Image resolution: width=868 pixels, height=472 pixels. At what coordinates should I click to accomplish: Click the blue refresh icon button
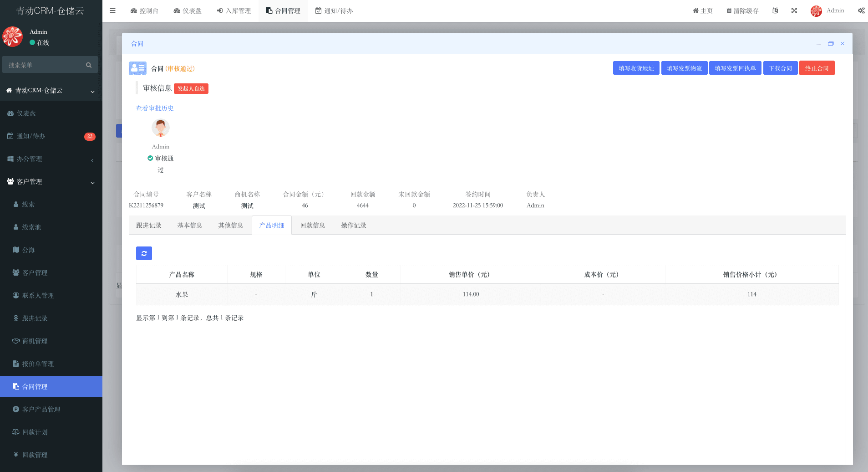click(x=144, y=253)
